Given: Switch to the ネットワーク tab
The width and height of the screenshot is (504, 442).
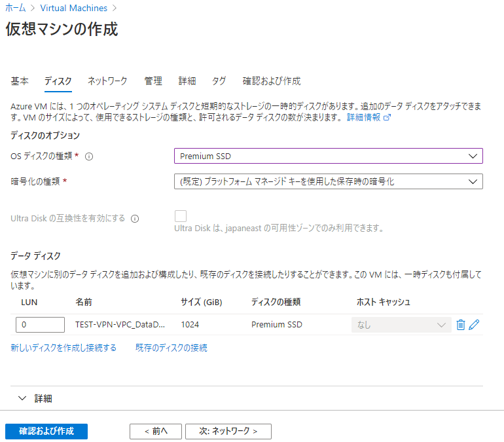Looking at the screenshot, I should (107, 81).
